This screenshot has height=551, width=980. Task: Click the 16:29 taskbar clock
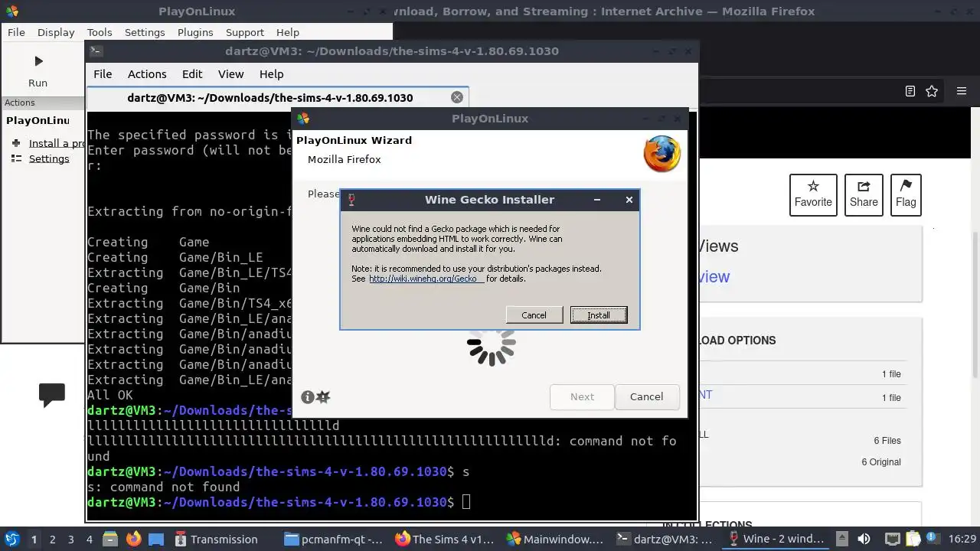[962, 539]
